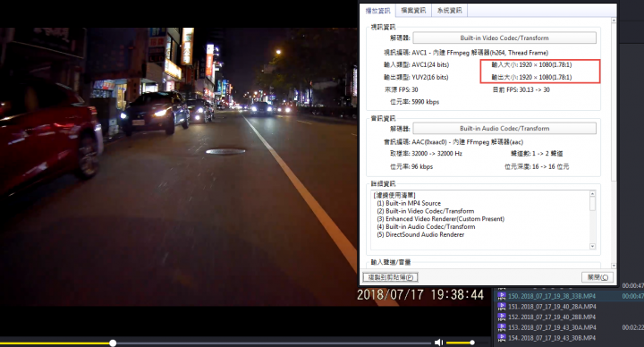This screenshot has height=347, width=644.
Task: Click the '來源 FPS: 30' text
Action: point(401,89)
